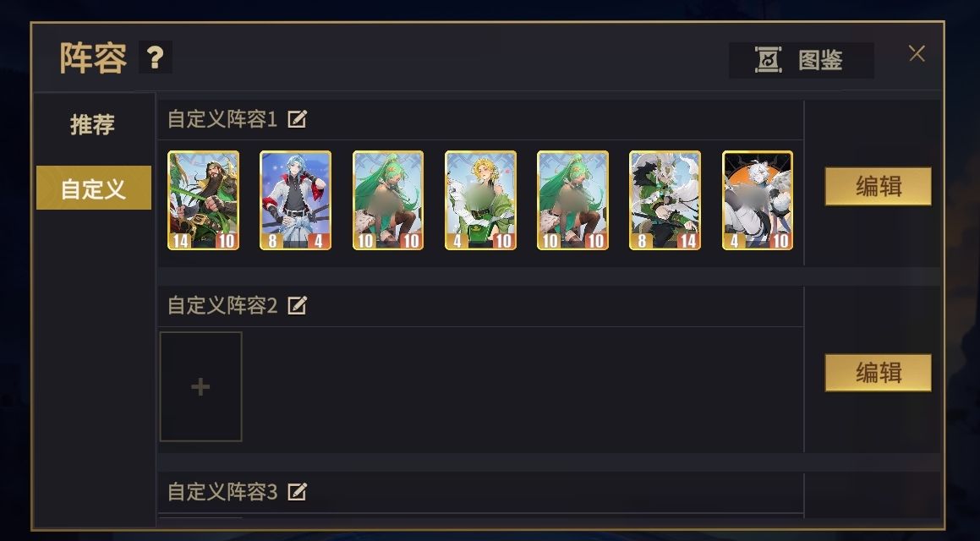Screen dimensions: 980x541
Task: Rename 自定义阵容2 via its edit pencil icon
Action: point(297,305)
